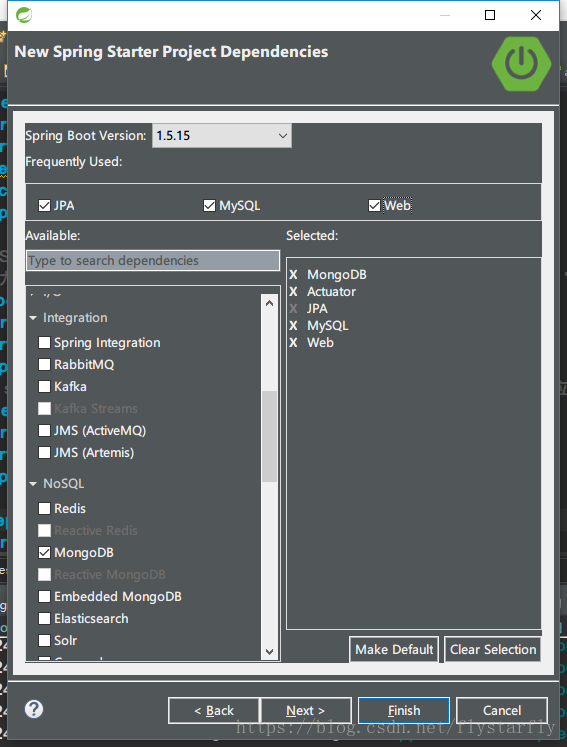Cancel the wizard

point(502,710)
